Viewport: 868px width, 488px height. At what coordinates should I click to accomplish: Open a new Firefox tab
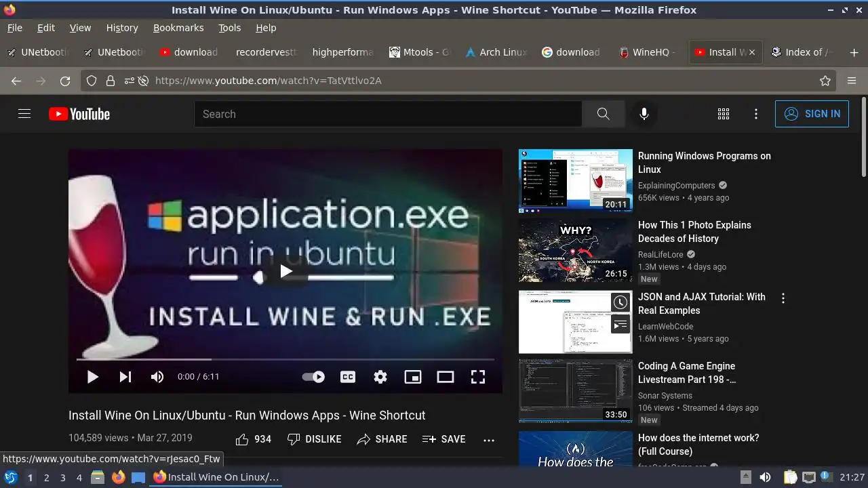pos(854,52)
